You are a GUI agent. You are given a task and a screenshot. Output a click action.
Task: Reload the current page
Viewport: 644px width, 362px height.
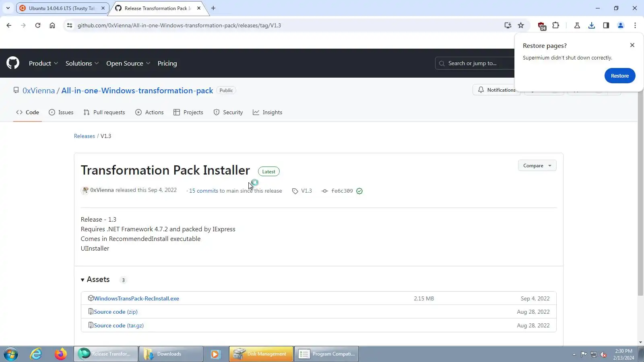[x=38, y=25]
